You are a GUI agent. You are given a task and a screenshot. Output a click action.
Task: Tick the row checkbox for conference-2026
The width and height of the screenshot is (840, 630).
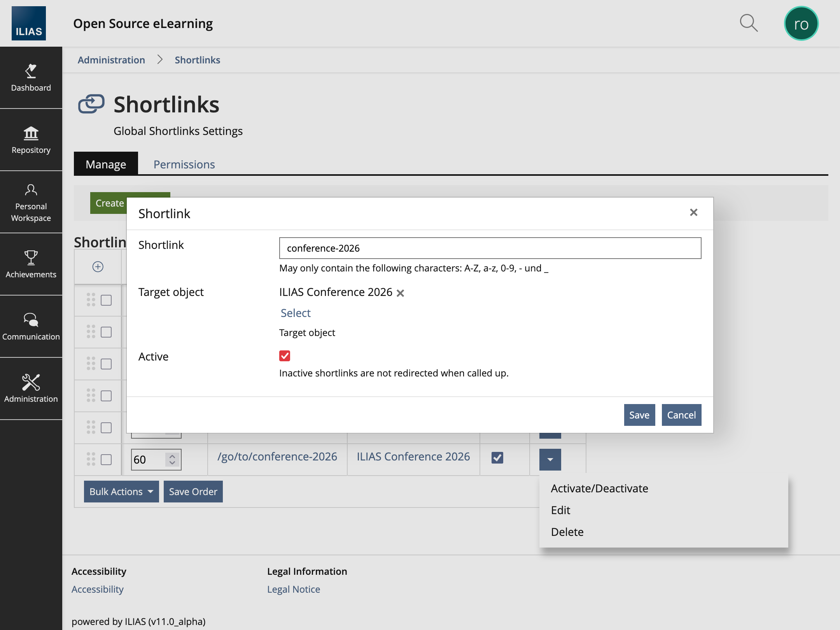[x=106, y=460]
